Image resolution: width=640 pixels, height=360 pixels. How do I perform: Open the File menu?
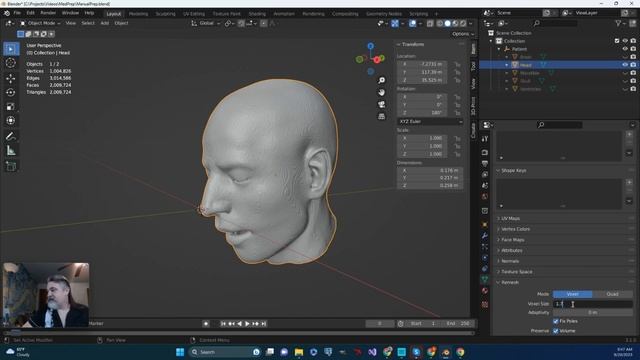click(x=17, y=13)
